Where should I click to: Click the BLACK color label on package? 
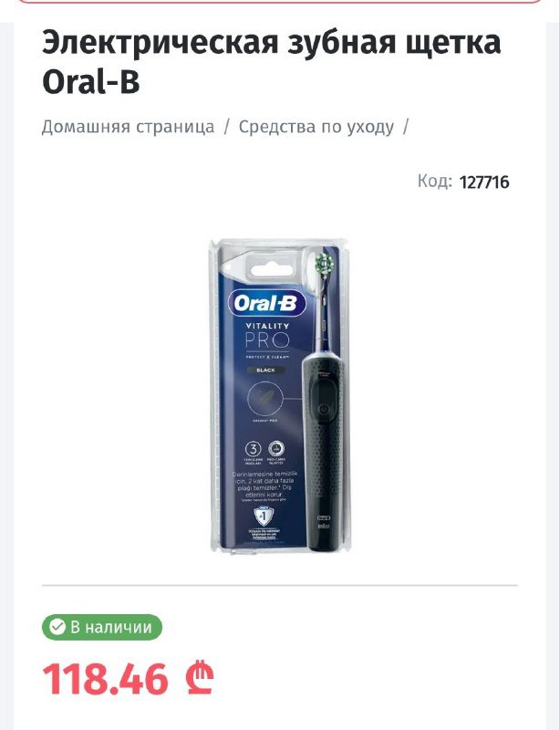tap(265, 370)
